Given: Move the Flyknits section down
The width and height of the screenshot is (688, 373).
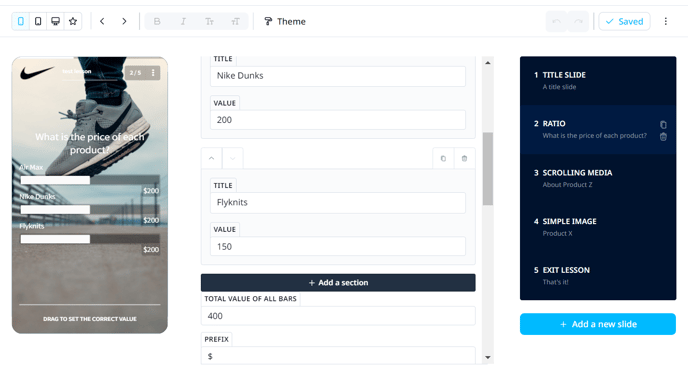Looking at the screenshot, I should click(233, 158).
